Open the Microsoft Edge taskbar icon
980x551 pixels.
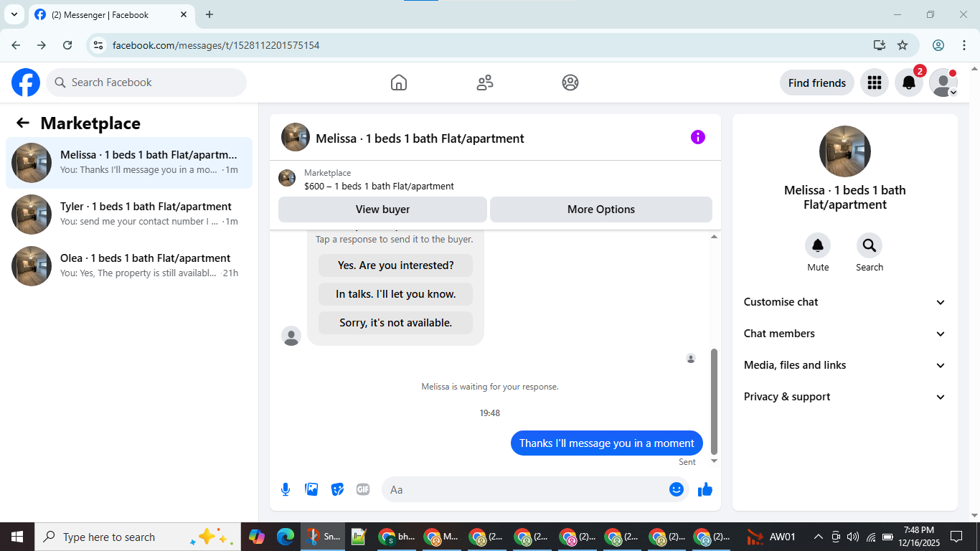tap(286, 537)
